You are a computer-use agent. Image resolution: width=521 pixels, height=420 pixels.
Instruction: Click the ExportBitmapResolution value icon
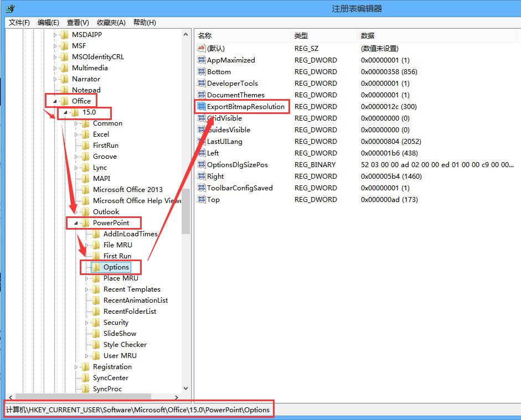point(202,106)
